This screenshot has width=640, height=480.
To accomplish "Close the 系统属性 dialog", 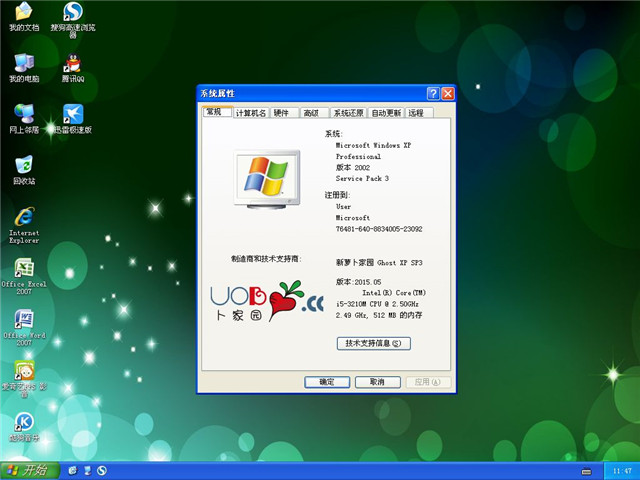I will [448, 93].
